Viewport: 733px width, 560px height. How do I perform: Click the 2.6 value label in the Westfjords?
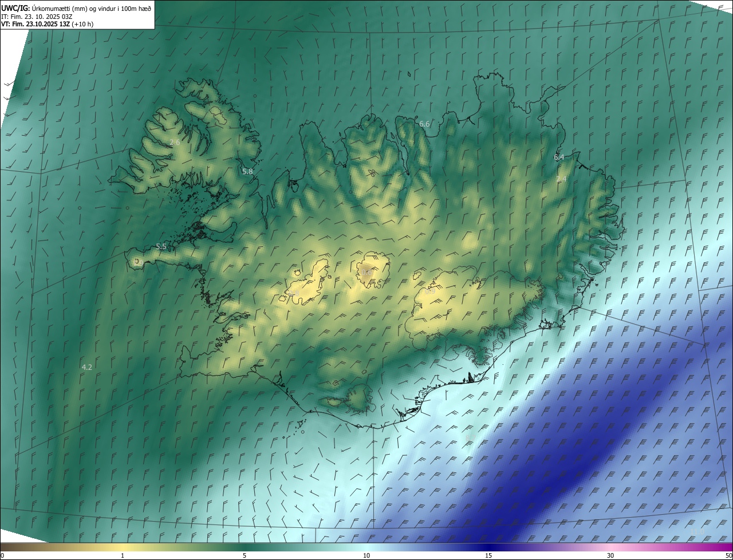[175, 142]
